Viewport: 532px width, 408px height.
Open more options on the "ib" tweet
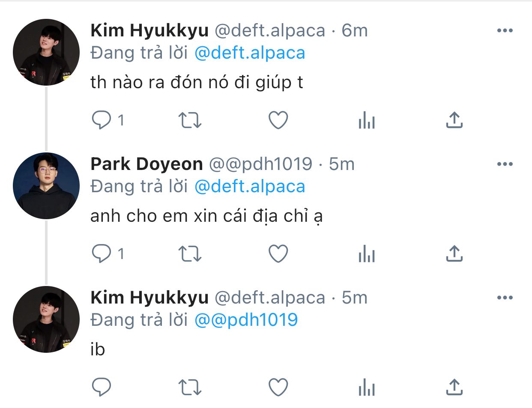(505, 298)
